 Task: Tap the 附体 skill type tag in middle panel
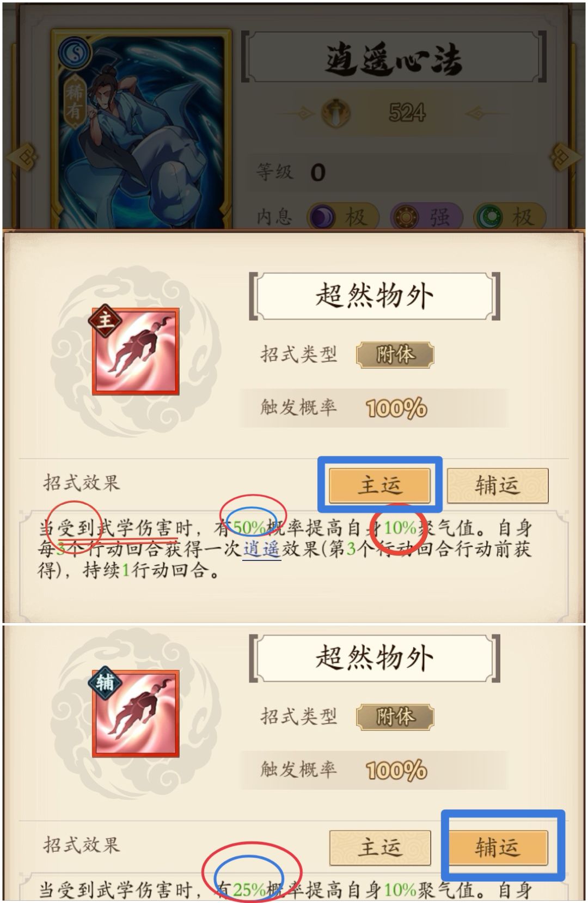tap(395, 355)
